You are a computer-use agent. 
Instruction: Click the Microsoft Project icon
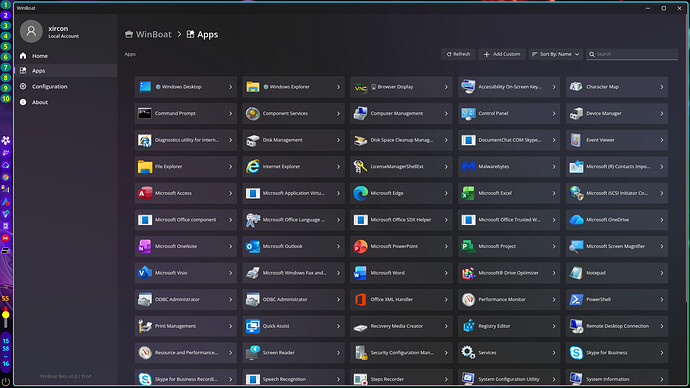[468, 246]
